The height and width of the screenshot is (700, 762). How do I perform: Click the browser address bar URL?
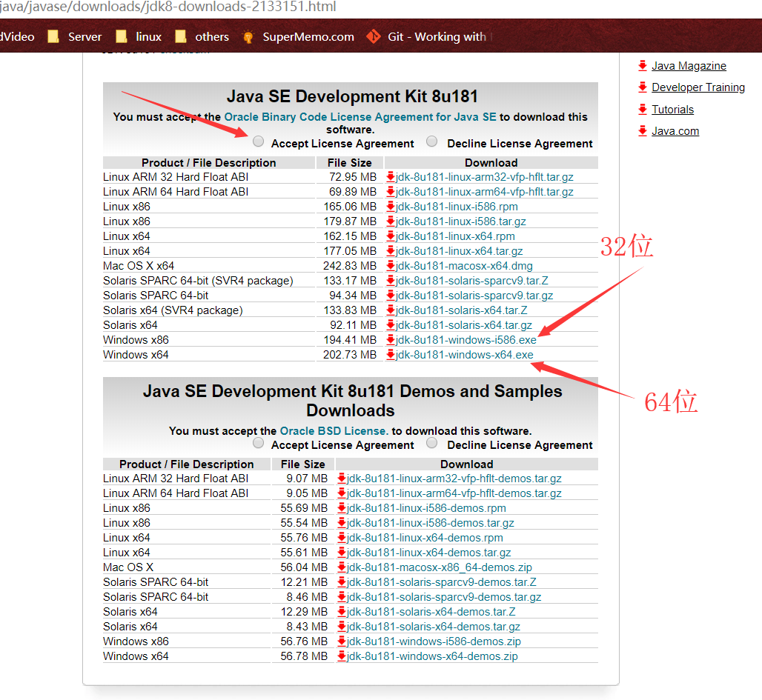168,7
